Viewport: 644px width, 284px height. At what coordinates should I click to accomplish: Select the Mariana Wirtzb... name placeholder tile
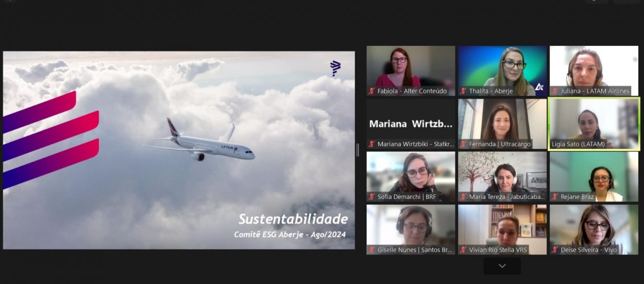click(411, 124)
